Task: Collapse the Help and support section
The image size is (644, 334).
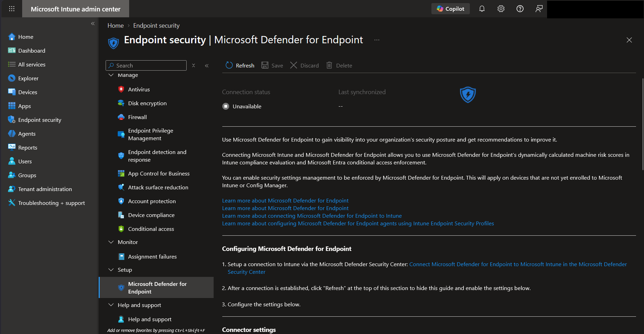Action: coord(111,305)
